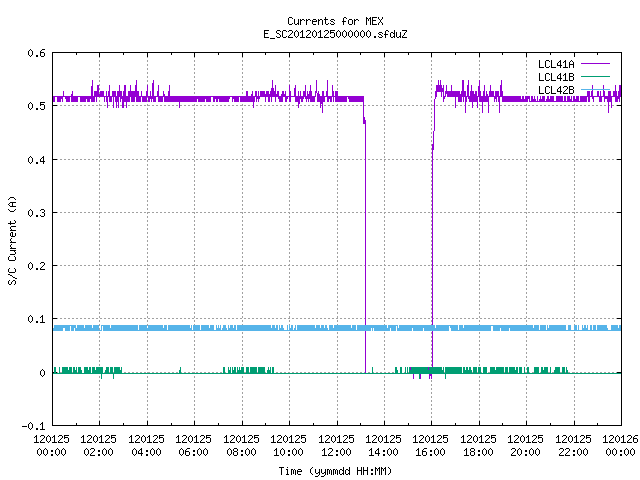Click the blue LCL42B legend line sample
Image resolution: width=640 pixels, height=480 pixels.
595,89
